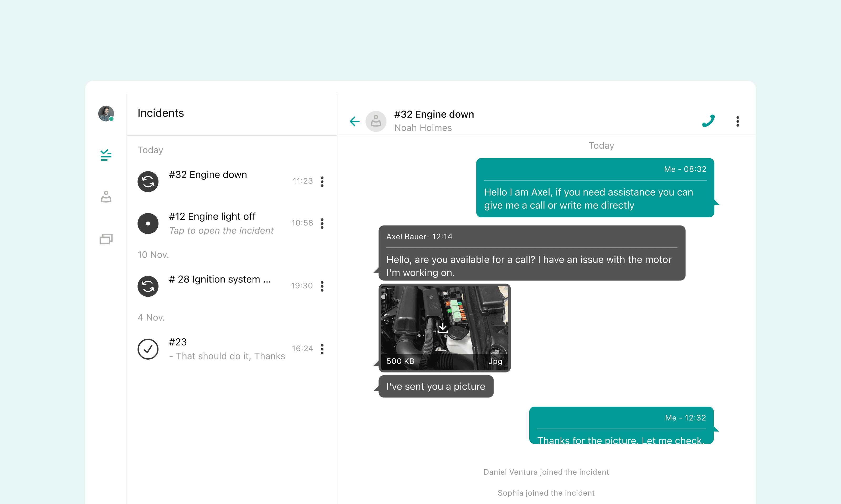Open the engine photo thumbnail

476,312
